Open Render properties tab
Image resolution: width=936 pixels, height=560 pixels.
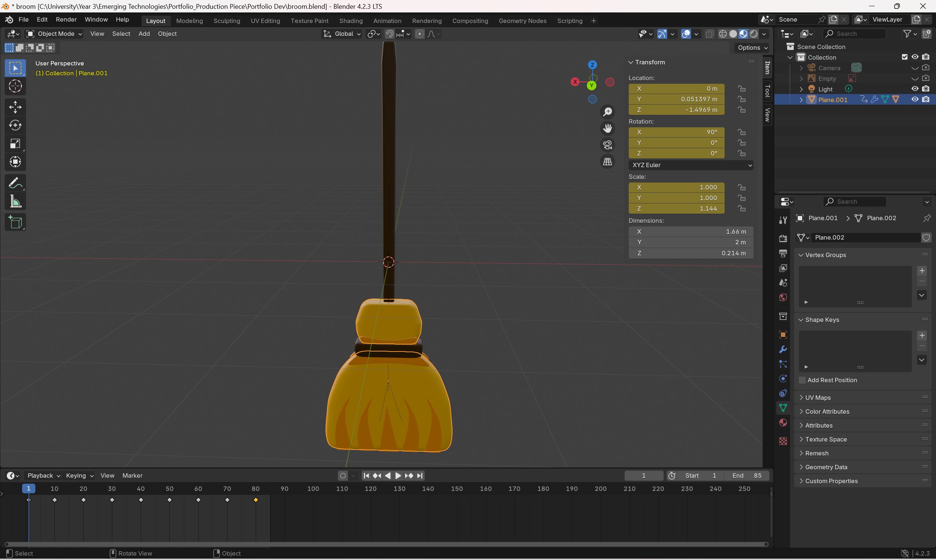[x=783, y=238]
